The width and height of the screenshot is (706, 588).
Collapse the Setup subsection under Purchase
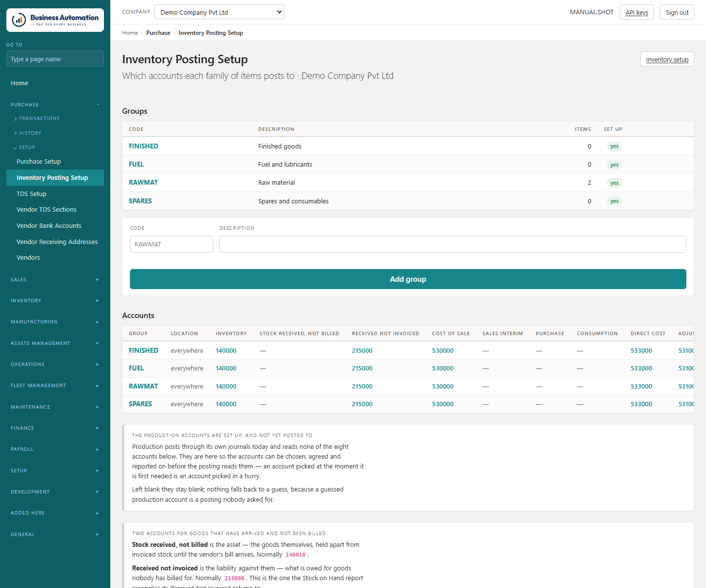pyautogui.click(x=27, y=147)
